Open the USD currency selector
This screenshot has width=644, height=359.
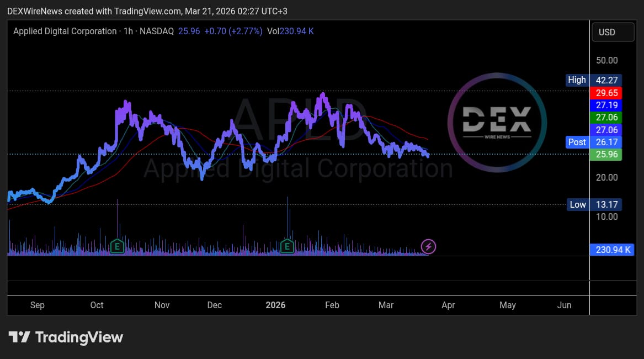(613, 32)
